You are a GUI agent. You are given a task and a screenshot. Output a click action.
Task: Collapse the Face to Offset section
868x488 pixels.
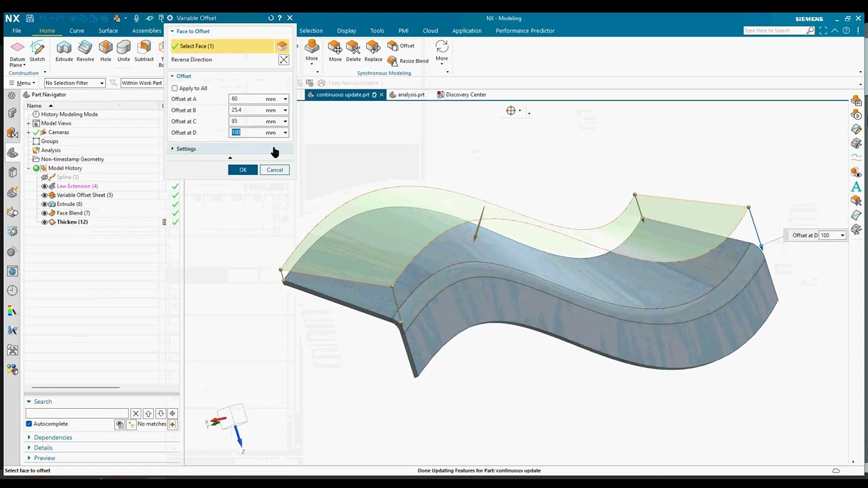[x=172, y=31]
